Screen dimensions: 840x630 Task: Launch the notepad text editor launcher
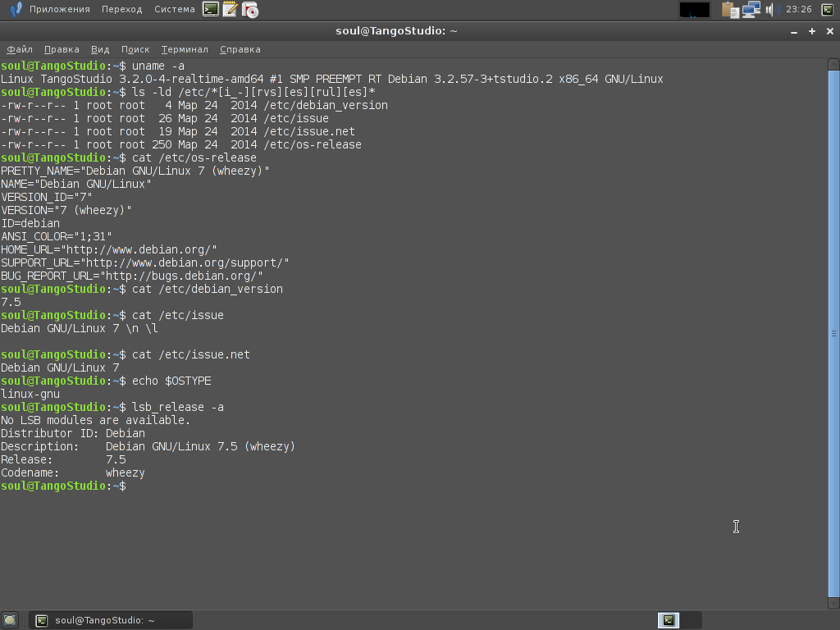(x=231, y=9)
